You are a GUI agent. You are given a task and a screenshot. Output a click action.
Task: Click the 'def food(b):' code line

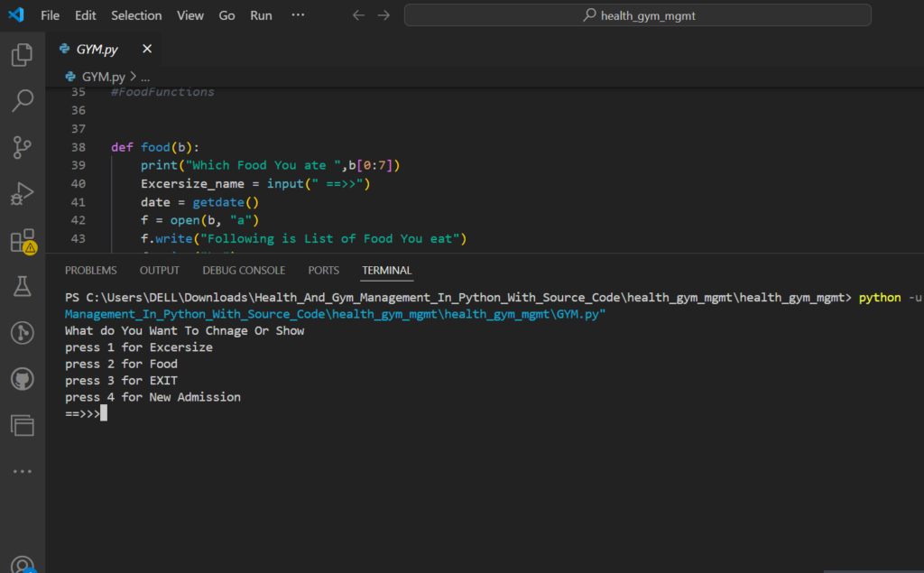155,147
